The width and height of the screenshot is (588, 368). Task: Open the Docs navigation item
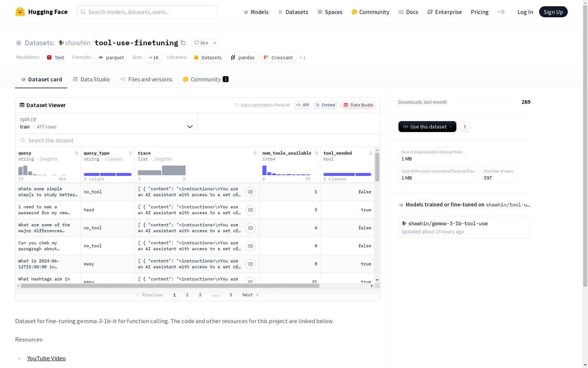408,12
